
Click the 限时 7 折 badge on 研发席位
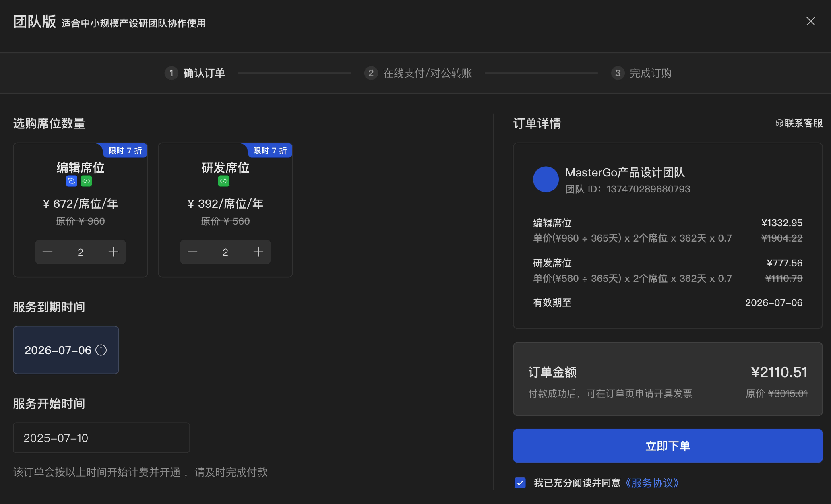(x=270, y=150)
